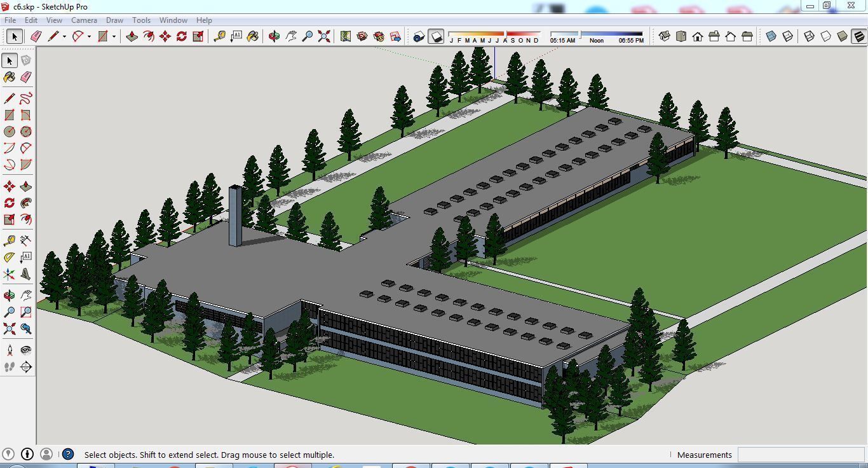Select the Walk footprints tool
The width and height of the screenshot is (868, 468).
10,367
